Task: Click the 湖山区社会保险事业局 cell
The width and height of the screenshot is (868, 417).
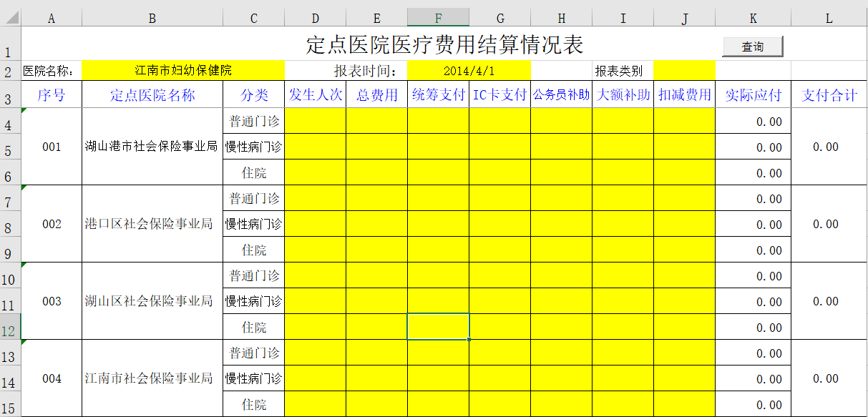Action: [x=152, y=301]
